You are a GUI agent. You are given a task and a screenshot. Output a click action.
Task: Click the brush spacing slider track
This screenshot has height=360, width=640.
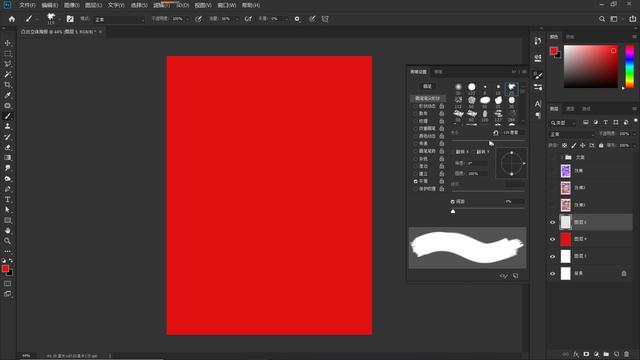tap(488, 208)
